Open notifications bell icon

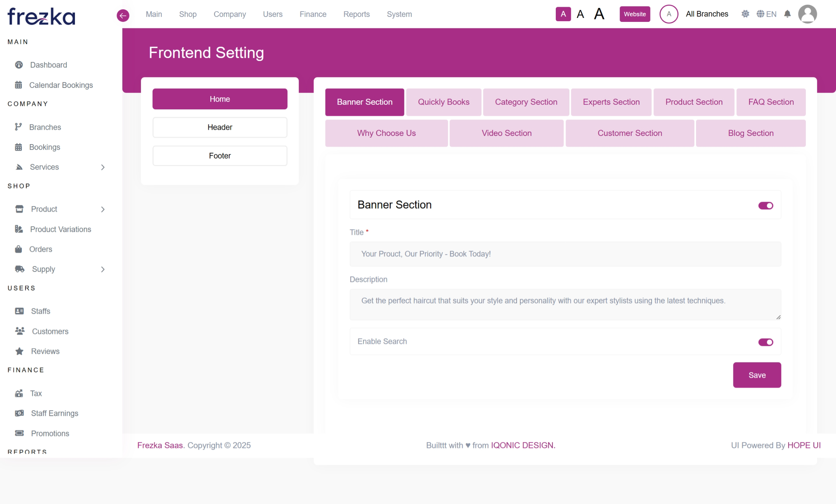787,14
